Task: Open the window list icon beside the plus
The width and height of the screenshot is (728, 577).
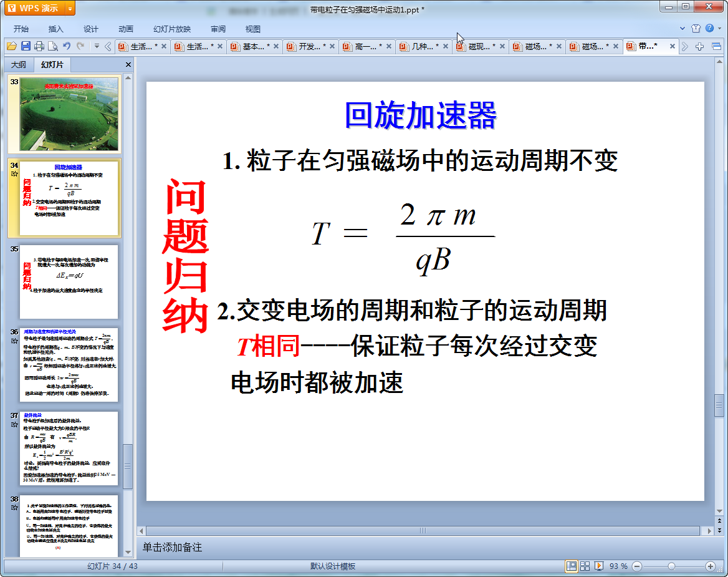Action: click(716, 46)
